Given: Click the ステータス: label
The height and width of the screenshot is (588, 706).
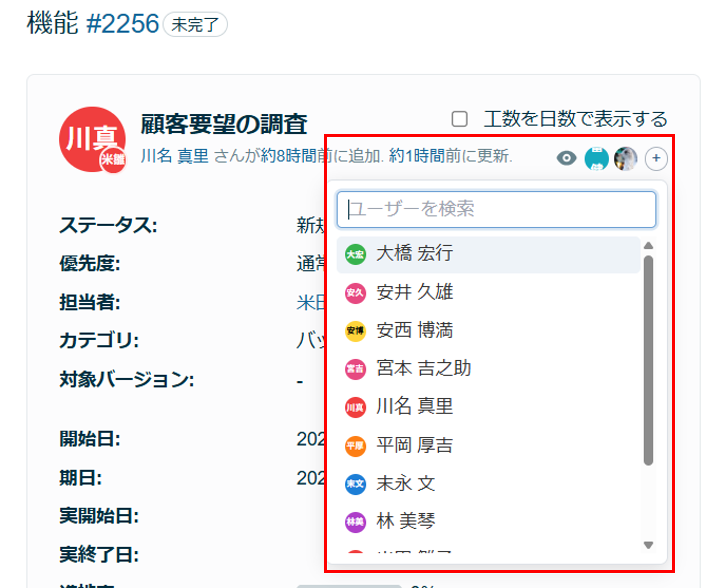Looking at the screenshot, I should (x=108, y=225).
